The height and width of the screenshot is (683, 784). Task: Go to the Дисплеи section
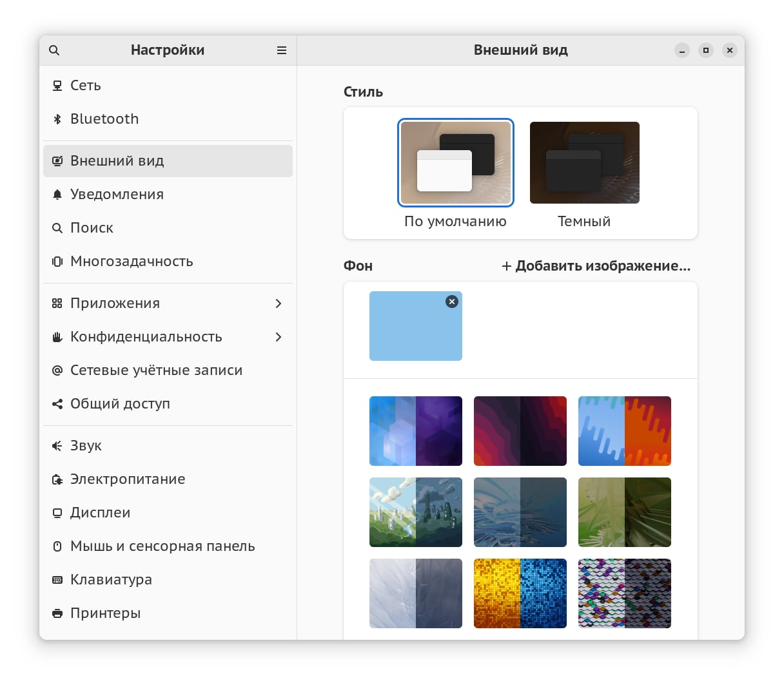[x=100, y=513]
